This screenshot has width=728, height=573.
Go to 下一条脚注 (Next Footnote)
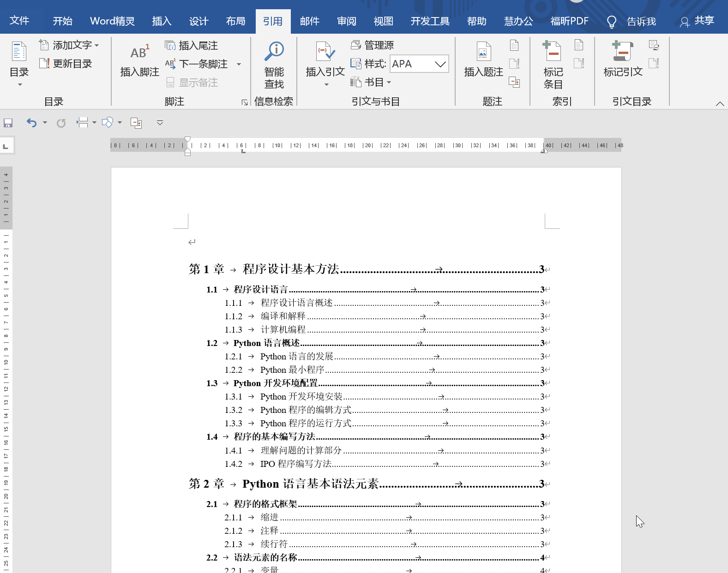pos(196,64)
